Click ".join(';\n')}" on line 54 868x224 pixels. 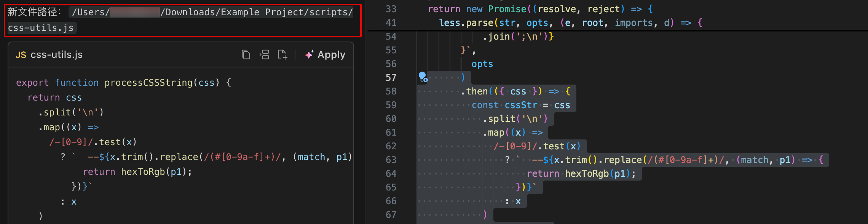pyautogui.click(x=518, y=37)
